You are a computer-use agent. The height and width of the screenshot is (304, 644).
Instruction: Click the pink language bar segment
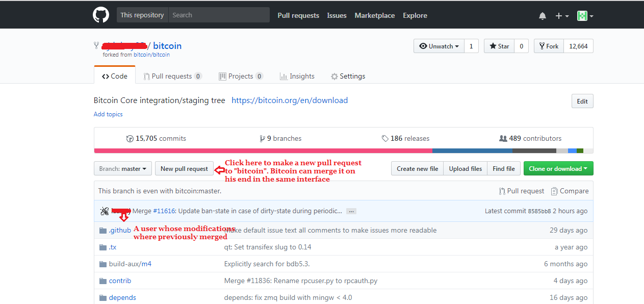pyautogui.click(x=263, y=151)
